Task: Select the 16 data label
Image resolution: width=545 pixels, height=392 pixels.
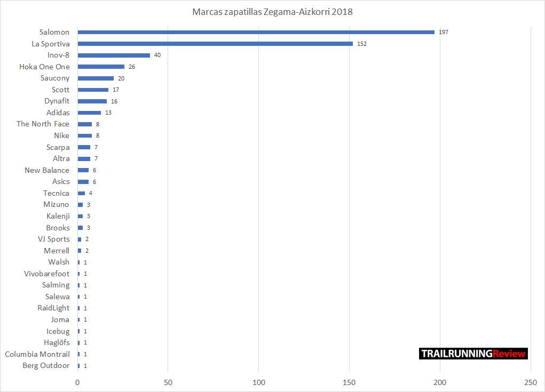Action: point(114,101)
